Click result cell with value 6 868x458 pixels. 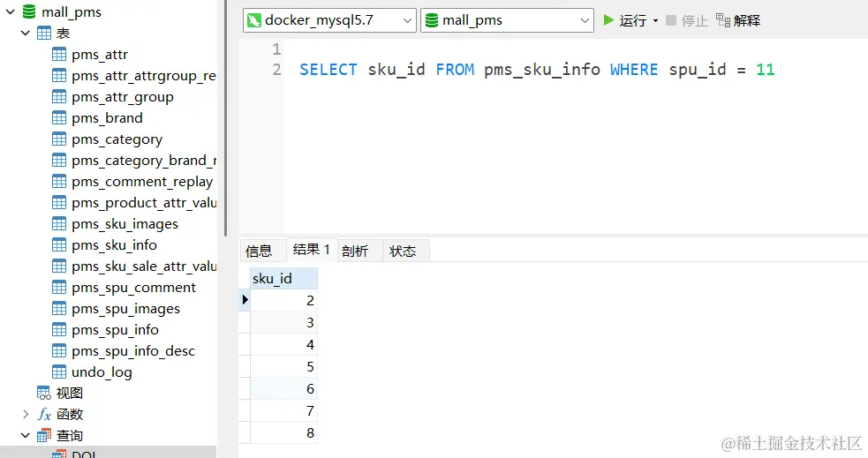point(284,389)
